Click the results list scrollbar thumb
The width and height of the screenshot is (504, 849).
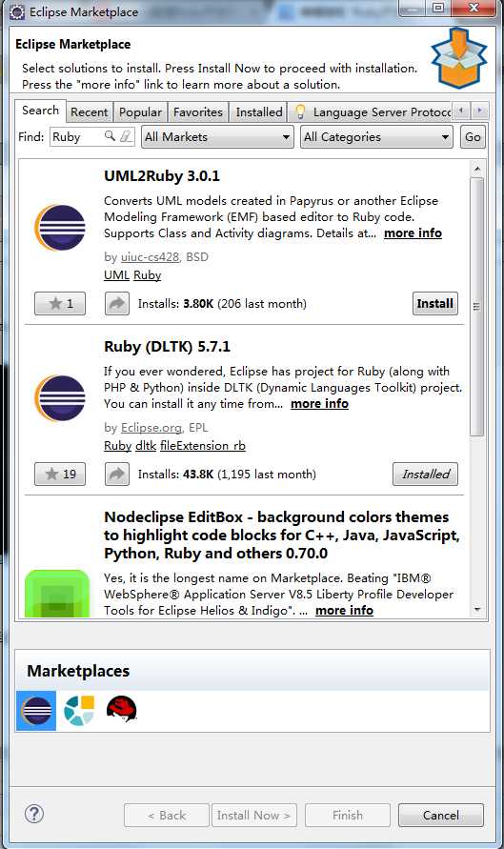tap(477, 307)
